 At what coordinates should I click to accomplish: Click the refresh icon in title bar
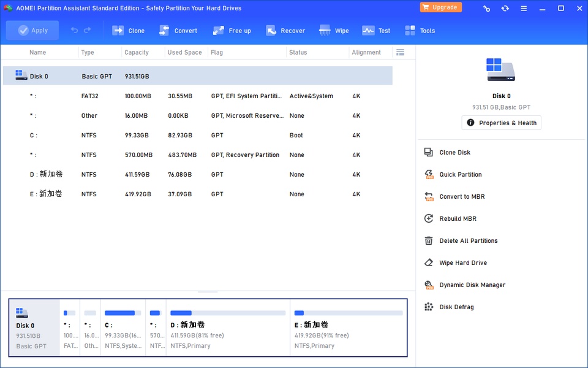(505, 8)
